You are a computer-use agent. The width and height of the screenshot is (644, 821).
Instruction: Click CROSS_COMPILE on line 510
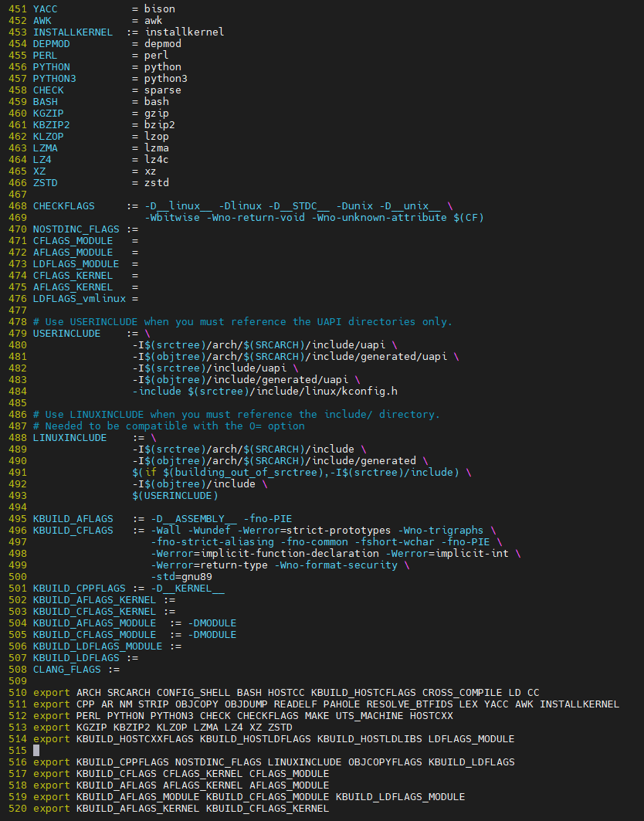tap(463, 692)
